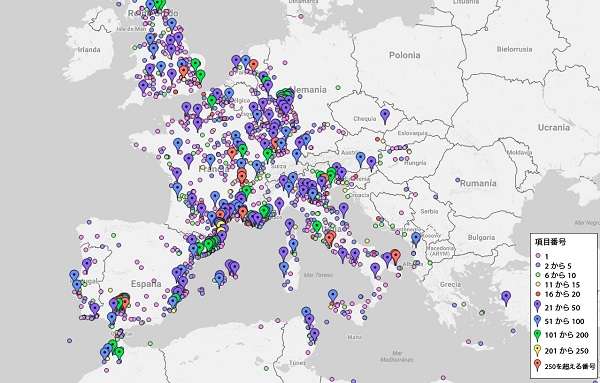Image resolution: width=600 pixels, height=383 pixels.
Task: Select the red pin near Albania's coast
Action: tap(395, 257)
